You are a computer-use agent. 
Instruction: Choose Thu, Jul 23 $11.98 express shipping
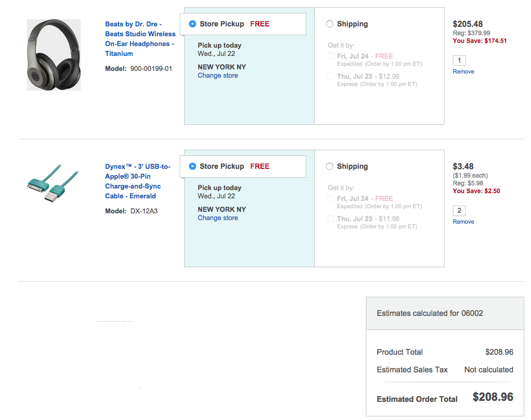point(331,219)
